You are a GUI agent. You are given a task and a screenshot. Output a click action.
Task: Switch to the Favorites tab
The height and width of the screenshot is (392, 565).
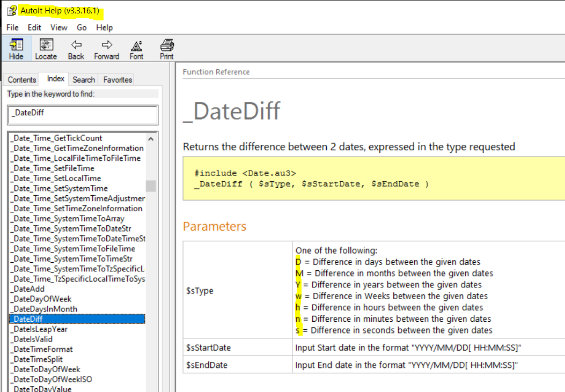pyautogui.click(x=118, y=80)
